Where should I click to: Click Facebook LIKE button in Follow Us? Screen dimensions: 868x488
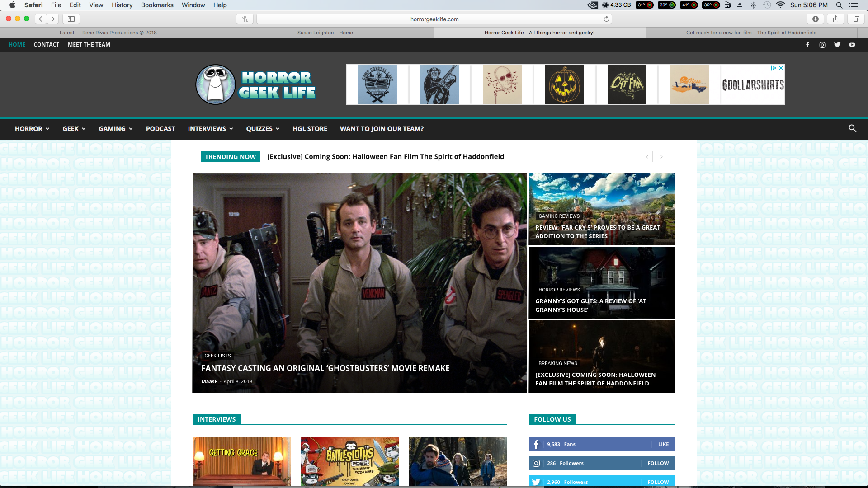(663, 444)
